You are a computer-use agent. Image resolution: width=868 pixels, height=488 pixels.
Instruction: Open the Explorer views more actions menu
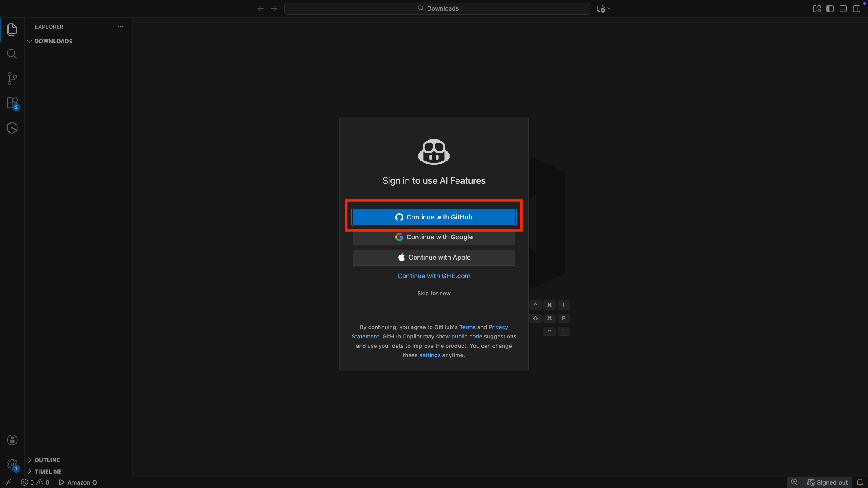coord(120,27)
